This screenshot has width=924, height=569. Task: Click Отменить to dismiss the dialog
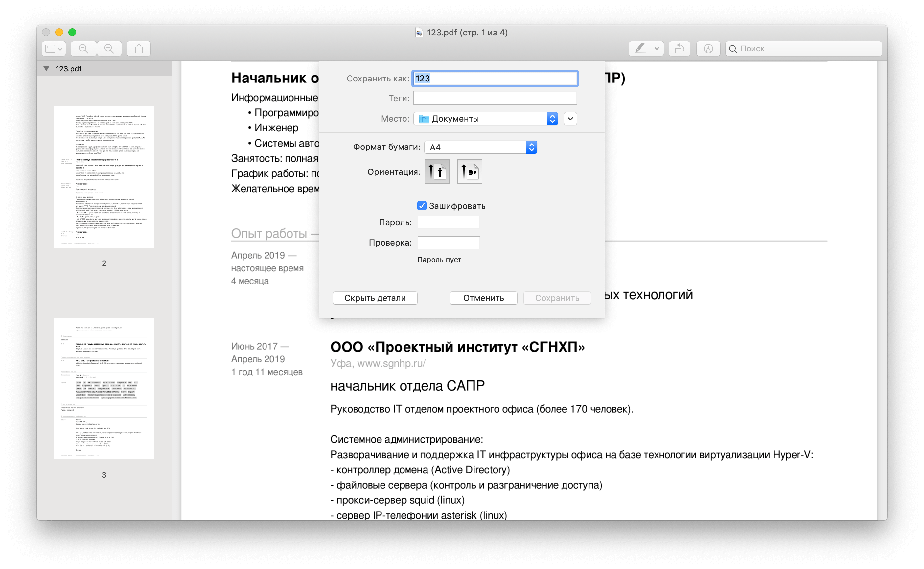click(484, 298)
